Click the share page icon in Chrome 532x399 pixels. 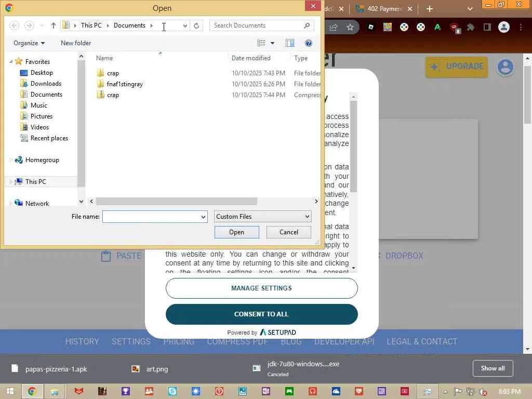(333, 27)
